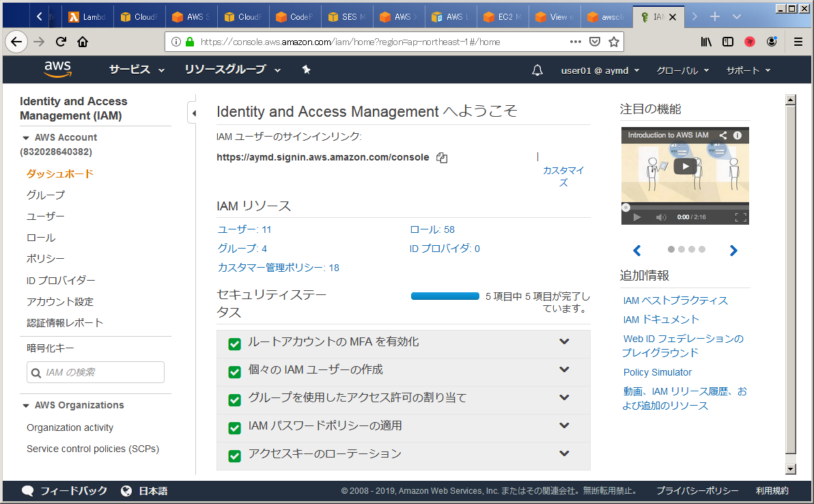Open the Firefox hamburger menu
The height and width of the screenshot is (504, 814).
[798, 42]
